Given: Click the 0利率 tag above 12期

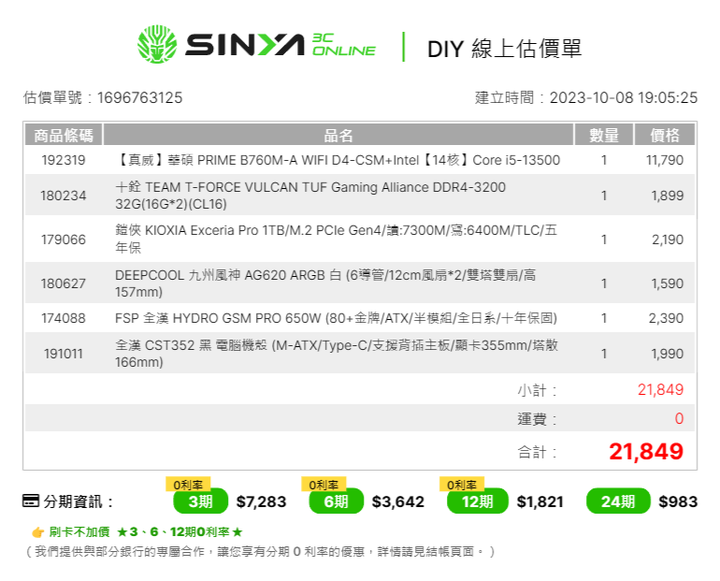Looking at the screenshot, I should pyautogui.click(x=462, y=484).
